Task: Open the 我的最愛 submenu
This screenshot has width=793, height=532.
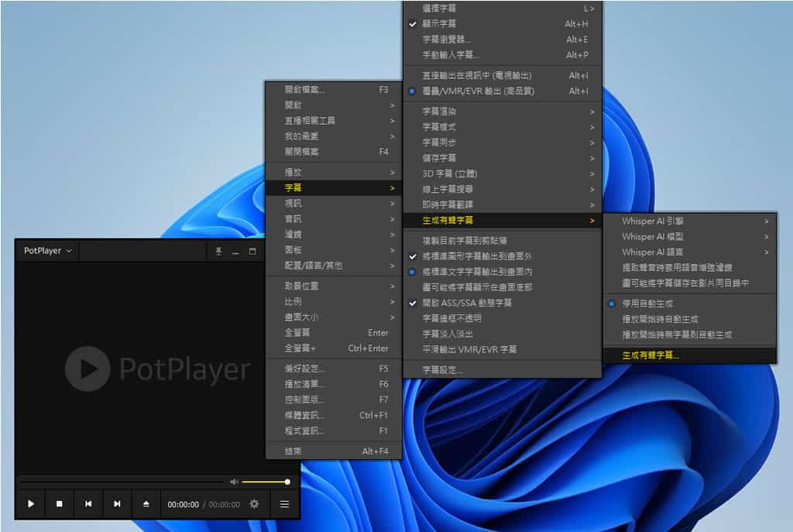Action: (333, 136)
